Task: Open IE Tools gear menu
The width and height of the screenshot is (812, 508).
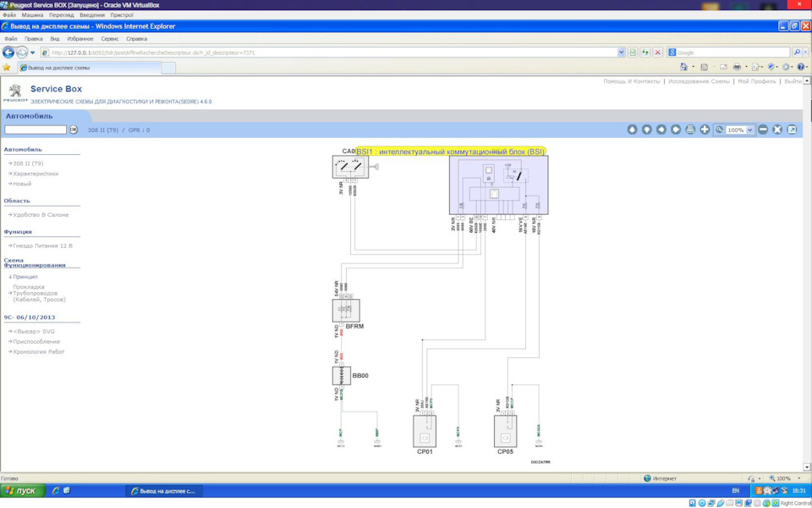Action: [x=787, y=67]
